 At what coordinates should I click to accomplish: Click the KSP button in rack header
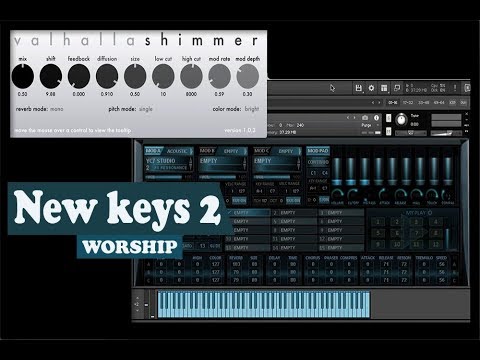tap(452, 103)
